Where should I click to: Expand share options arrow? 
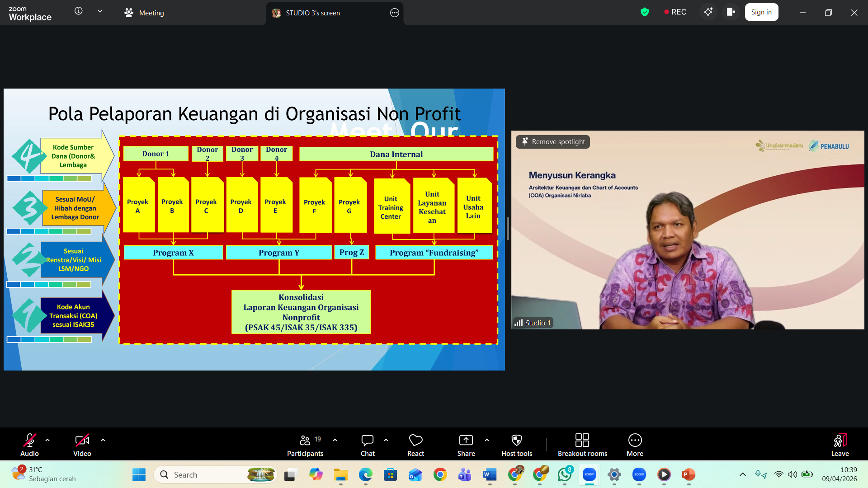click(487, 440)
